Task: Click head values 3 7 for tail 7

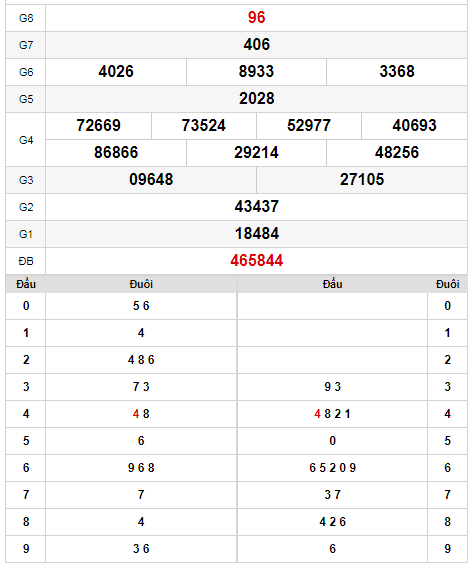Action: [x=332, y=495]
